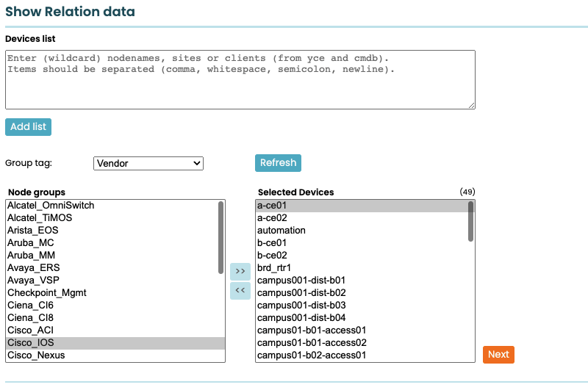Click the Node groups list scrollbar
This screenshot has width=588, height=390.
[220, 238]
